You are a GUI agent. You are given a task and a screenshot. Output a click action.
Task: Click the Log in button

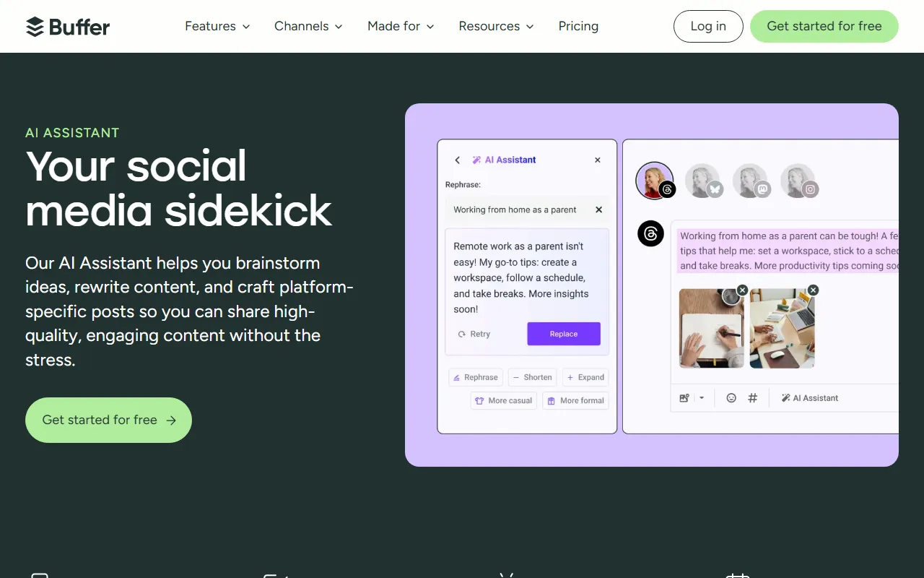pyautogui.click(x=708, y=26)
